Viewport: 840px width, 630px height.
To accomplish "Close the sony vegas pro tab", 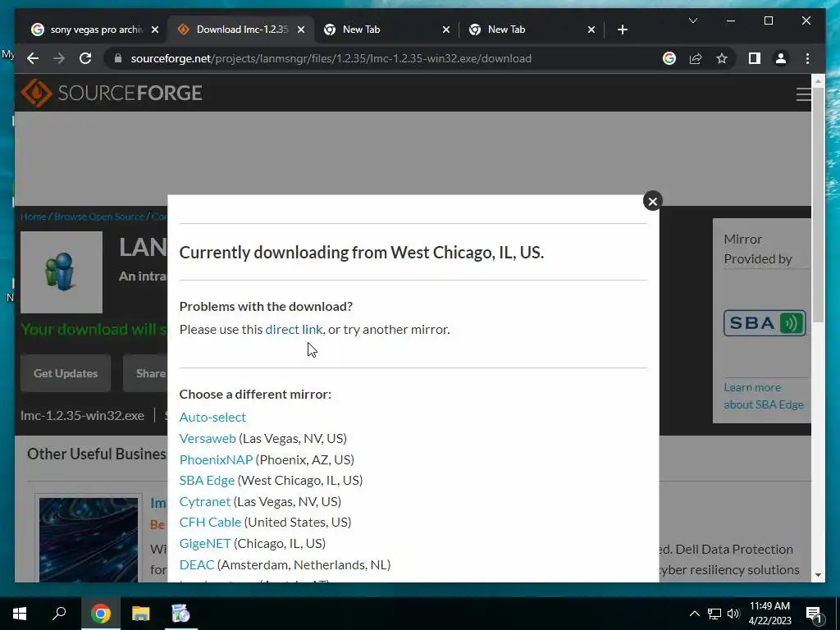I will (155, 30).
